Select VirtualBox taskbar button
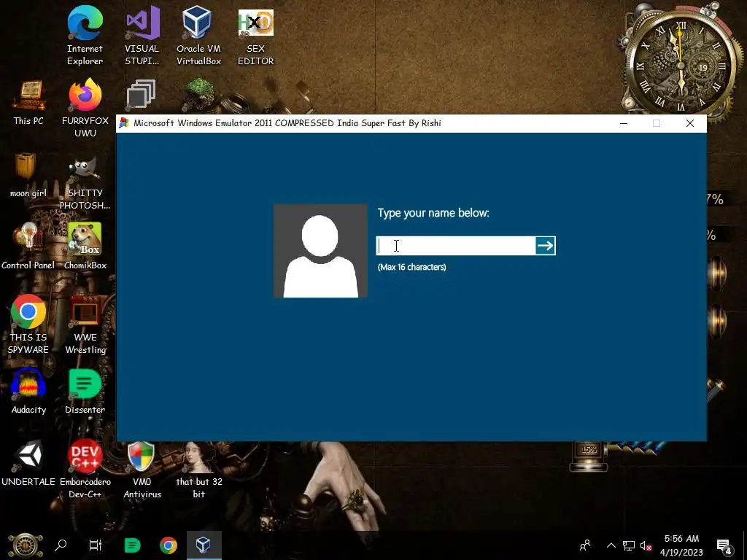The image size is (747, 560). pyautogui.click(x=204, y=545)
